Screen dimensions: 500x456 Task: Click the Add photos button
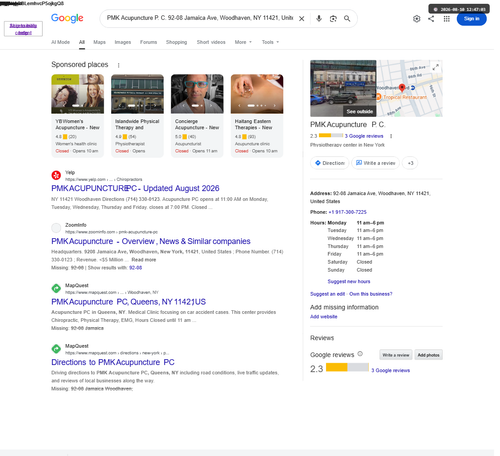coord(428,355)
